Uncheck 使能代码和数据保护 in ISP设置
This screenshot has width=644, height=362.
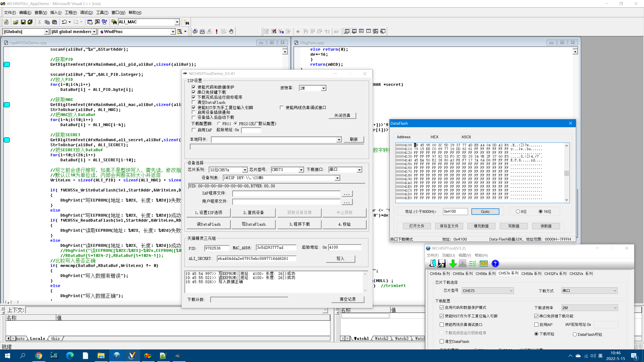coord(193,87)
